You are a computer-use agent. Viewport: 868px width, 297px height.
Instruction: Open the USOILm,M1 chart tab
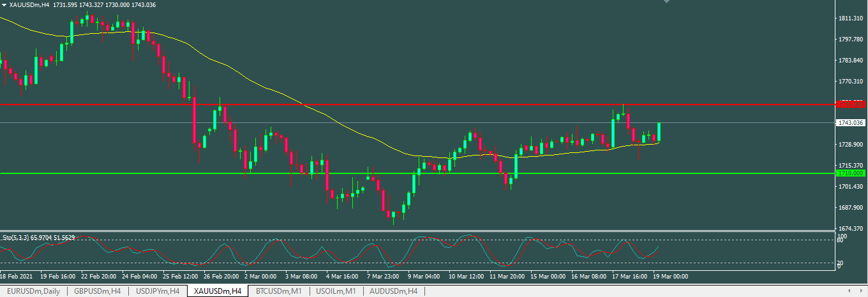click(335, 291)
